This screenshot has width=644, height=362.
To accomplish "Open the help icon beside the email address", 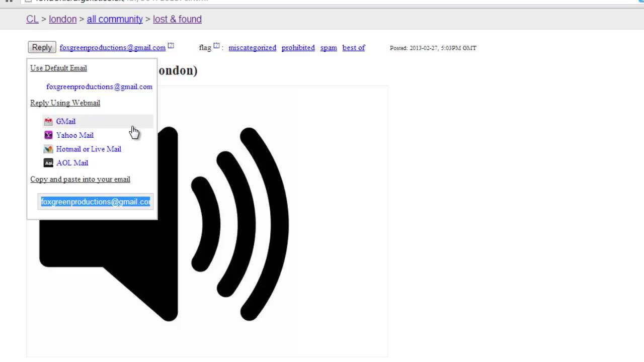I will (x=171, y=46).
